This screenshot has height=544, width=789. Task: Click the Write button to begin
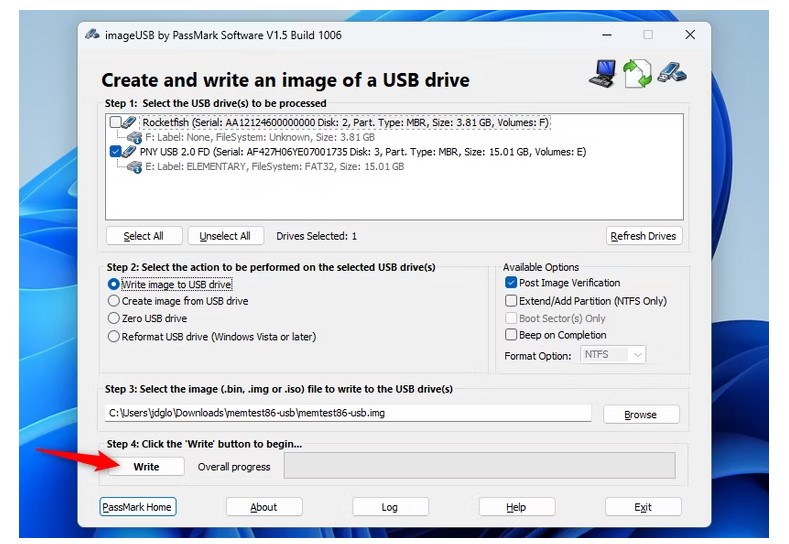click(146, 467)
